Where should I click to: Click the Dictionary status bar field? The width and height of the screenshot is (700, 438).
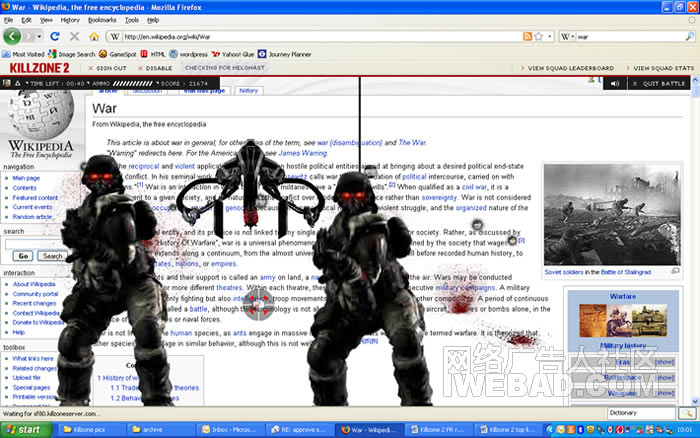[641, 413]
